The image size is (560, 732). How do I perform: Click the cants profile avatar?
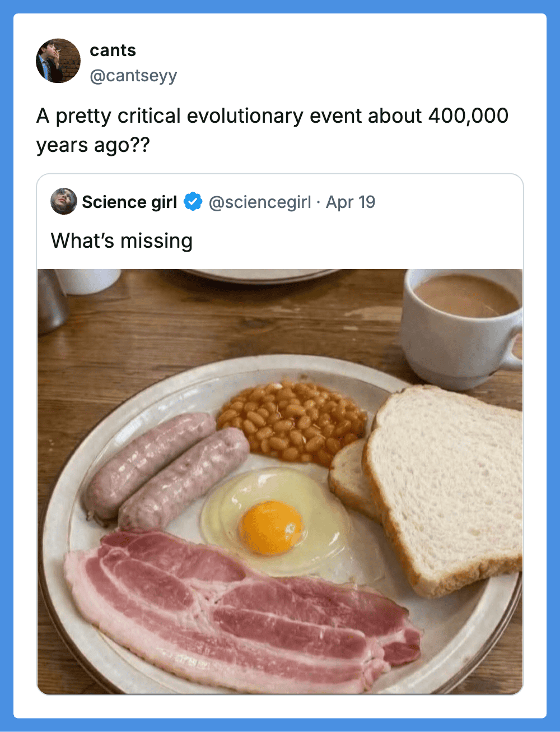[x=58, y=61]
